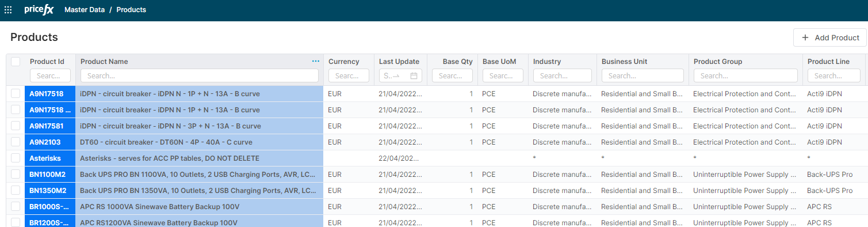The image size is (868, 227).
Task: Click Products breadcrumb item
Action: coord(131,10)
